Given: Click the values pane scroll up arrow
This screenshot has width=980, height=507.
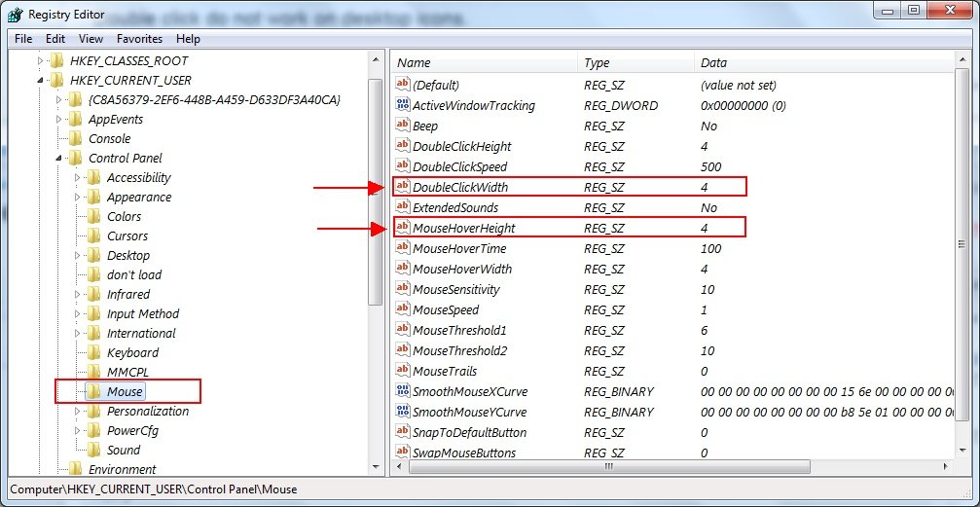Looking at the screenshot, I should 962,60.
